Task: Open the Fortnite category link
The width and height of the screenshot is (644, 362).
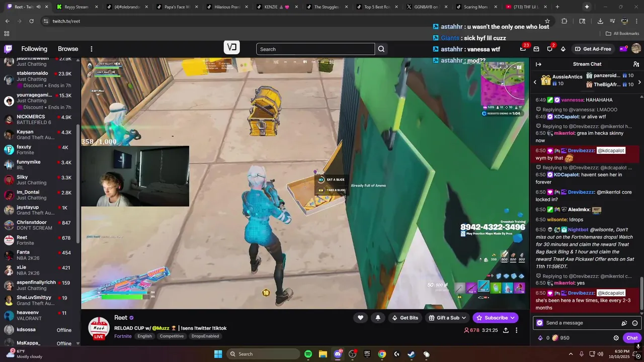Action: click(x=123, y=336)
